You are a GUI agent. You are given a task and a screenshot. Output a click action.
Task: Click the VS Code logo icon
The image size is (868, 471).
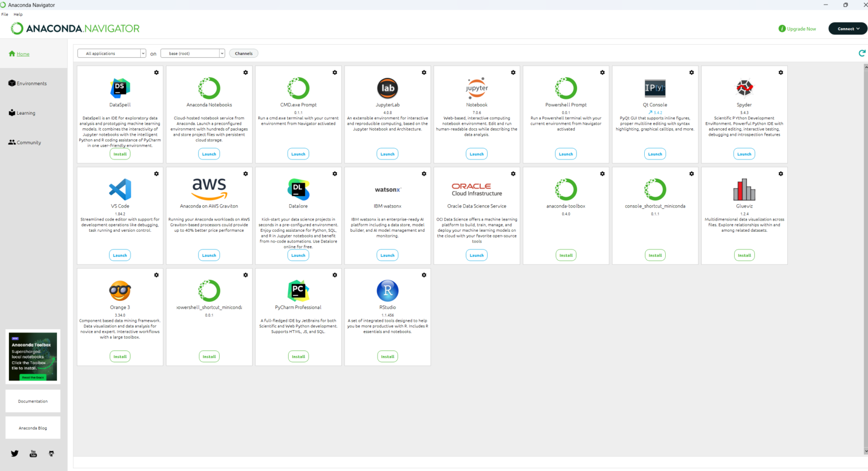coord(120,189)
